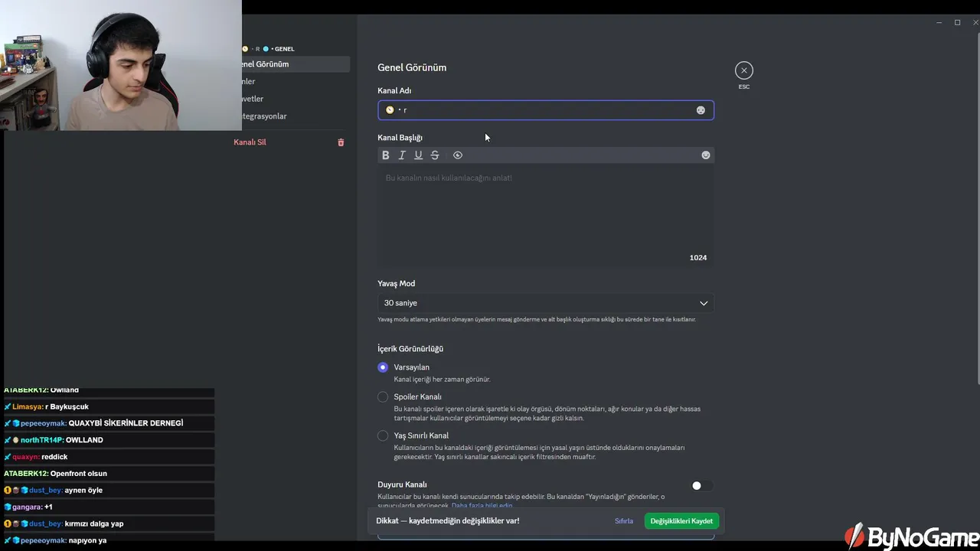Image resolution: width=980 pixels, height=551 pixels.
Task: Expand the slow mode chevron arrow
Action: pyautogui.click(x=704, y=303)
